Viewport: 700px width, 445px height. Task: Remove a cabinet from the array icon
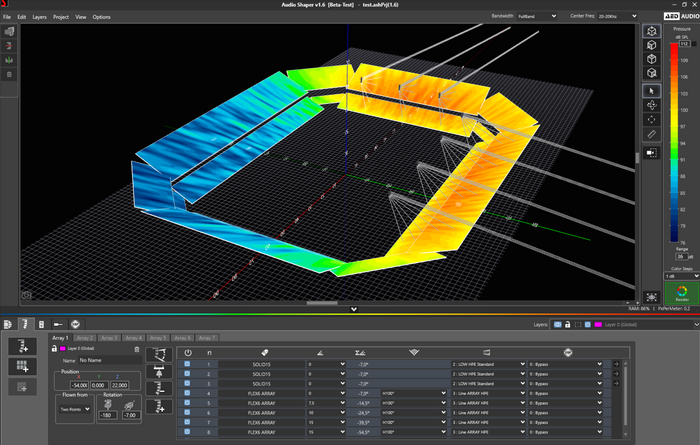click(x=159, y=388)
